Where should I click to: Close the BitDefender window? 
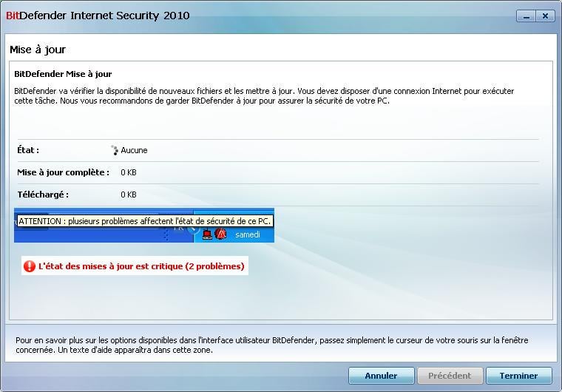tap(545, 16)
